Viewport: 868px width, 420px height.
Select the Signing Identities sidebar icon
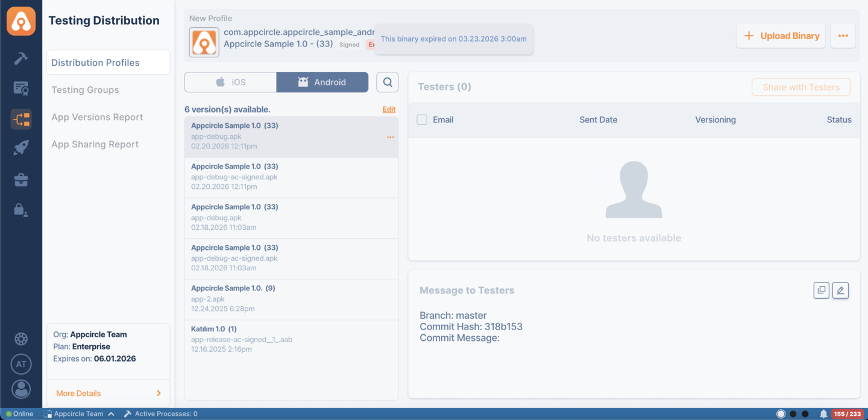point(21,88)
